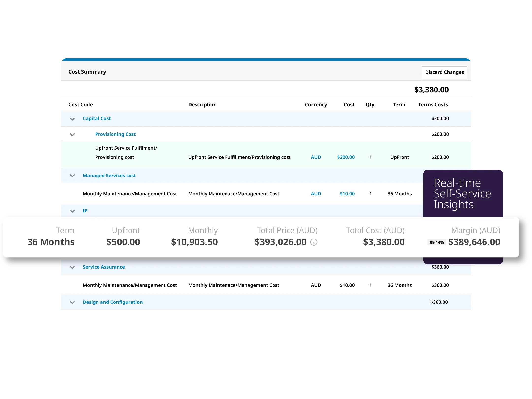
Task: Click the 99.14% margin badge
Action: tap(436, 242)
